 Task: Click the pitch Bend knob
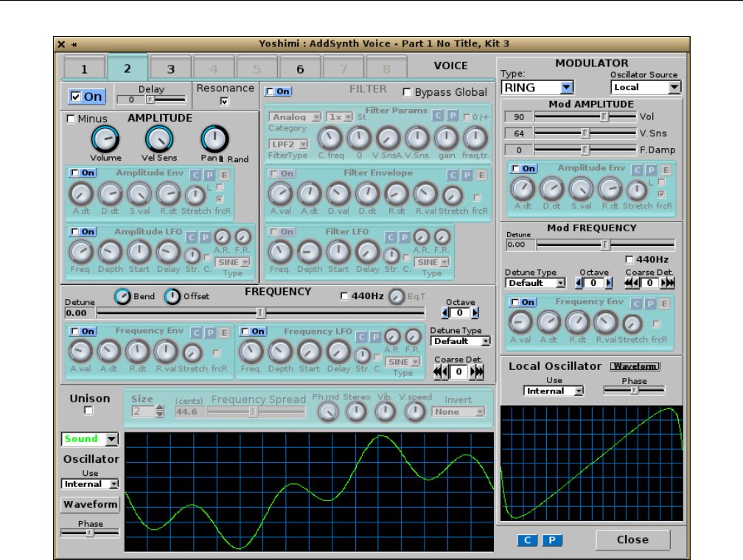coord(122,296)
